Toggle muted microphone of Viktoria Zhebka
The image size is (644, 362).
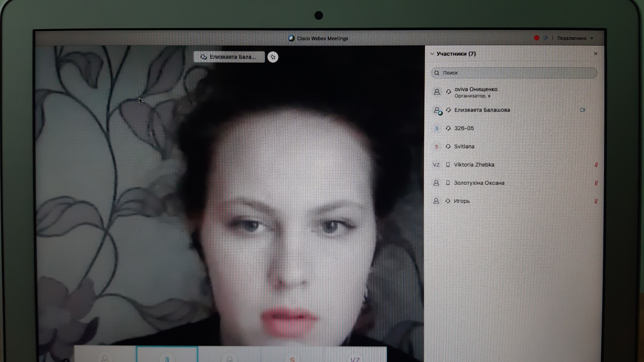[x=596, y=165]
